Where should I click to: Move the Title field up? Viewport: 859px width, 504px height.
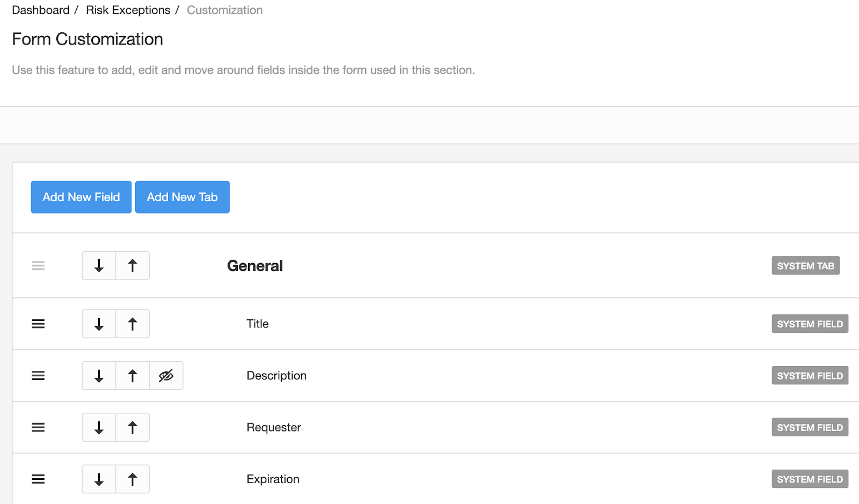pyautogui.click(x=133, y=324)
